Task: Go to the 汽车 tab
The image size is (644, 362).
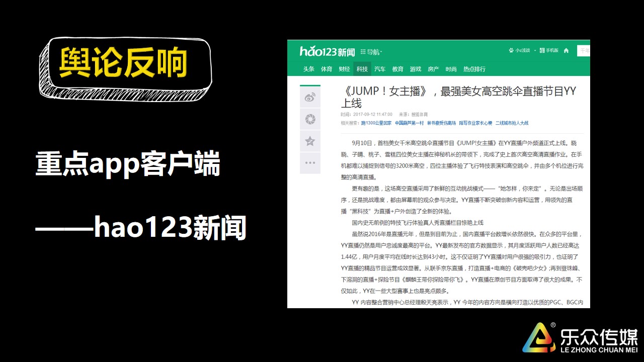Action: pos(380,69)
